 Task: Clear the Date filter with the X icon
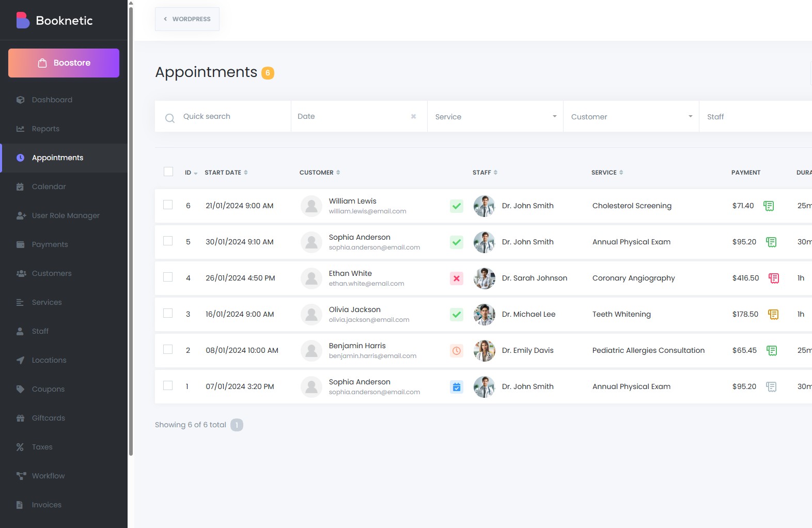coord(413,117)
